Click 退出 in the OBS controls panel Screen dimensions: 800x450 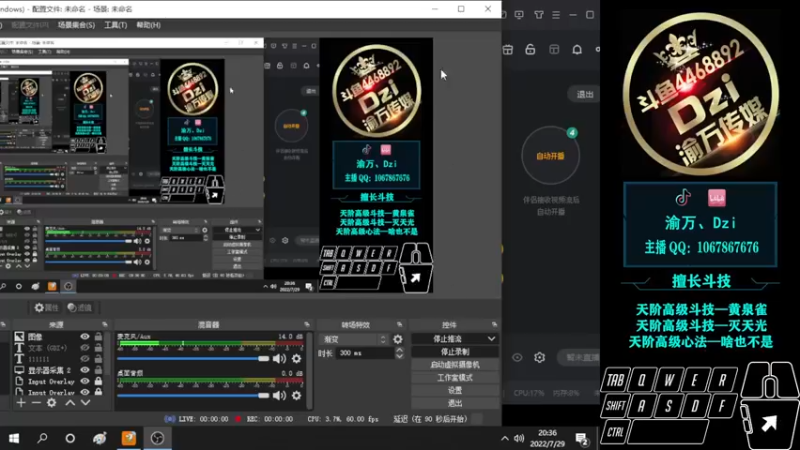point(455,403)
